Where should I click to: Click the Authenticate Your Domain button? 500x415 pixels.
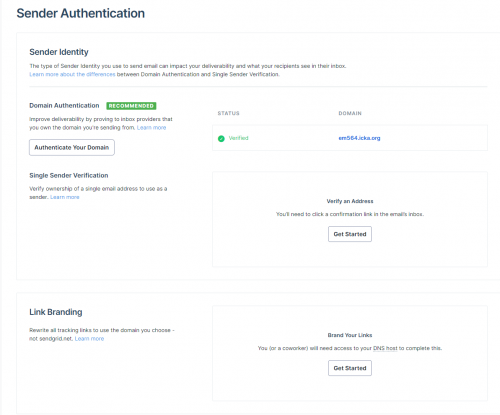click(72, 147)
